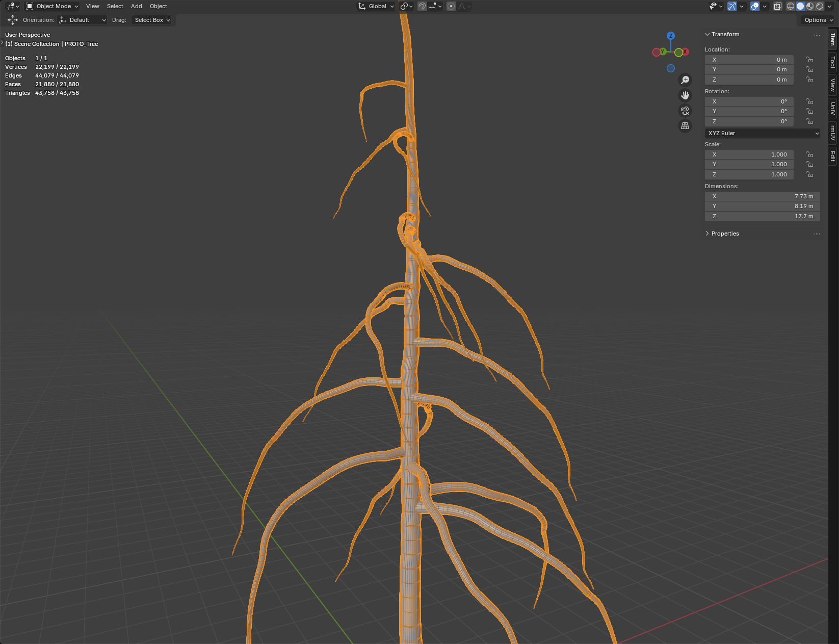Click the snap magnet icon
The width and height of the screenshot is (839, 644).
coord(422,6)
